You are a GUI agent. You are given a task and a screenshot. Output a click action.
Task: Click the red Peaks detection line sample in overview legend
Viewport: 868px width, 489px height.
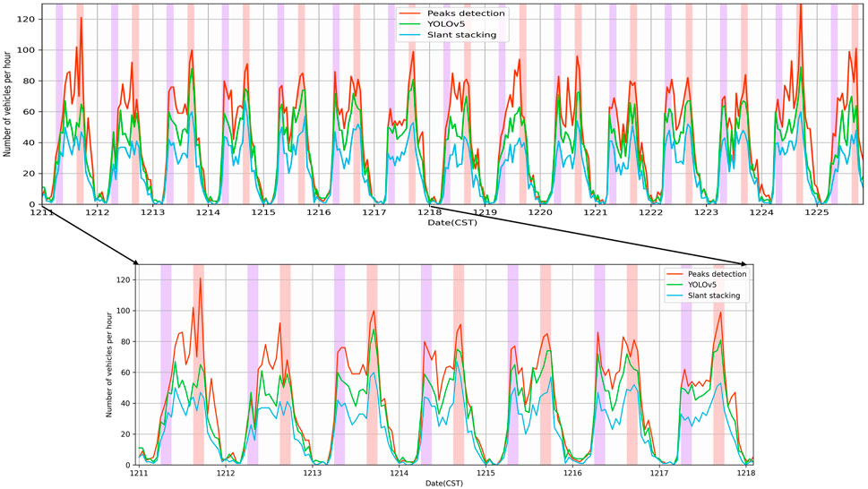tap(411, 13)
